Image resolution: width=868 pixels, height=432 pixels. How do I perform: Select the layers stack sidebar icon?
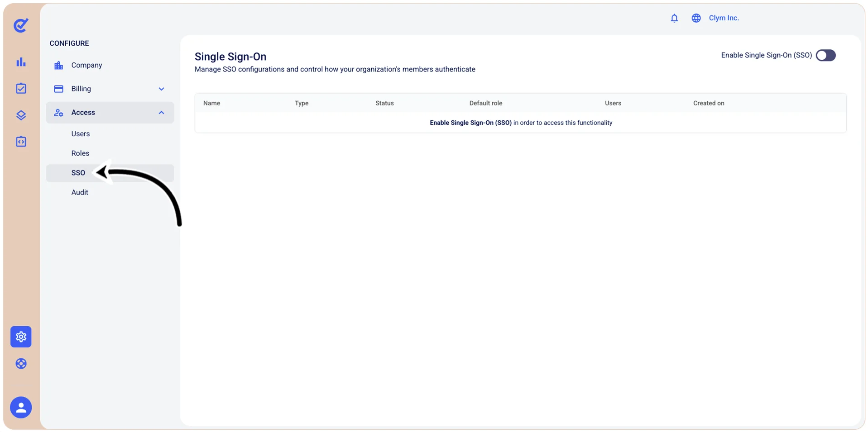(x=21, y=115)
